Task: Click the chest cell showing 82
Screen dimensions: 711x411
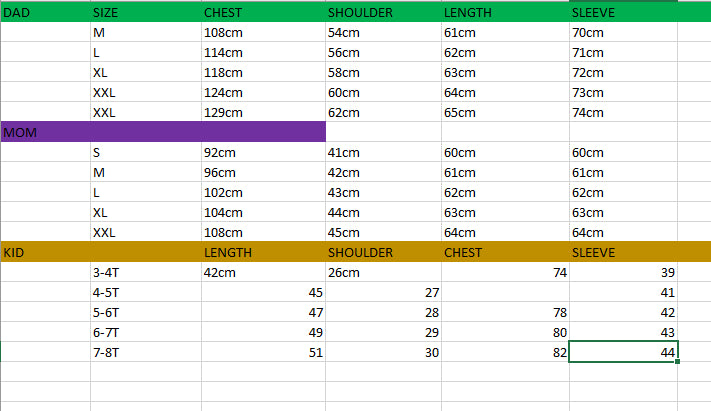Action: coord(505,351)
